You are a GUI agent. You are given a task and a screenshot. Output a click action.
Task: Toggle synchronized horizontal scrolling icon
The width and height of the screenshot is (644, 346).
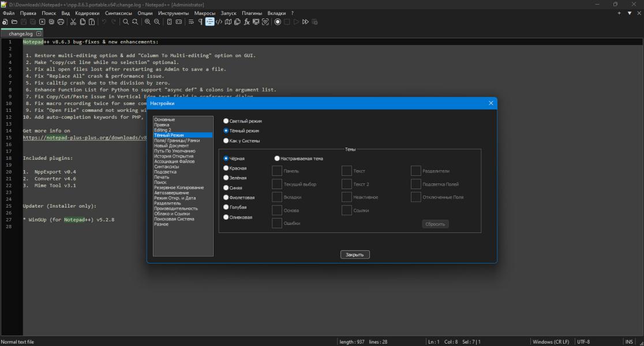tap(179, 22)
